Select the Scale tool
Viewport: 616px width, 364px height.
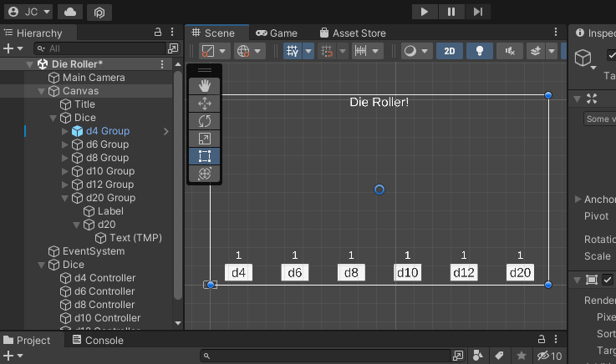point(205,139)
